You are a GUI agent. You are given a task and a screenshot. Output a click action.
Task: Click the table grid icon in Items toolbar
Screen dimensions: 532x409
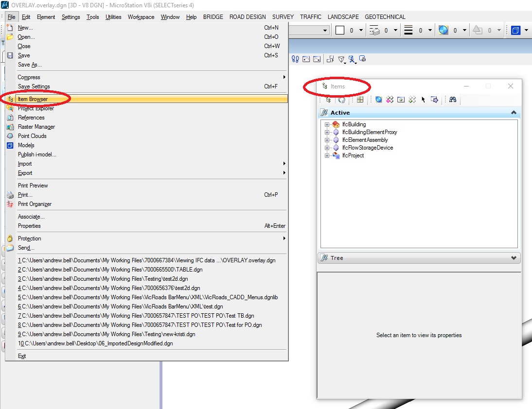(360, 100)
